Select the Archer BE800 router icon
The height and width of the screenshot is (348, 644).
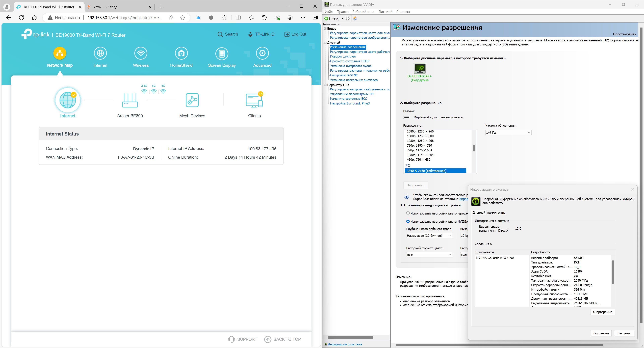(130, 100)
